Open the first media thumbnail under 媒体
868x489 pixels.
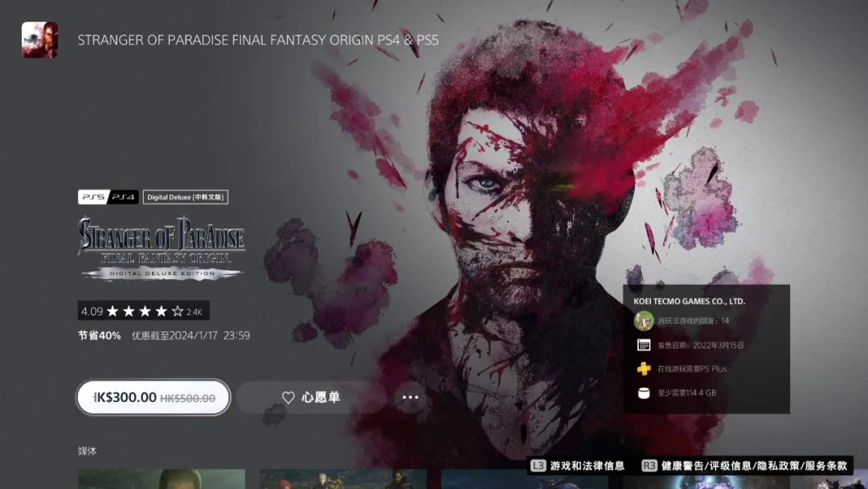[x=162, y=479]
